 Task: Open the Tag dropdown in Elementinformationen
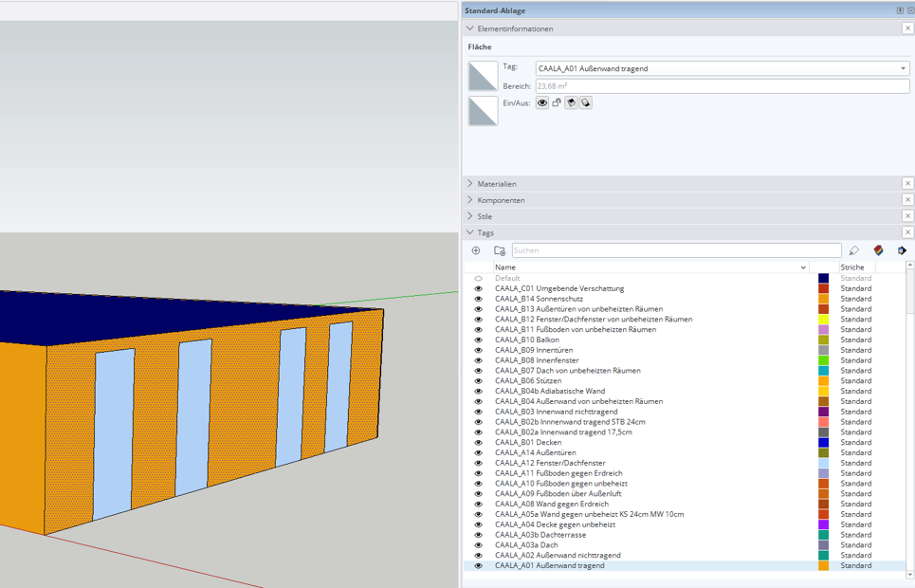coord(903,68)
